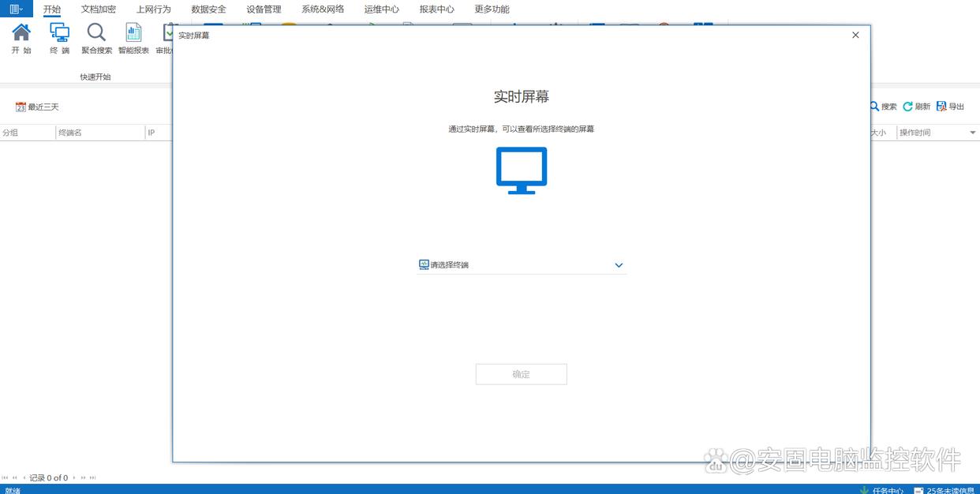Switch to the 设备管理 ribbon tab

[x=264, y=9]
